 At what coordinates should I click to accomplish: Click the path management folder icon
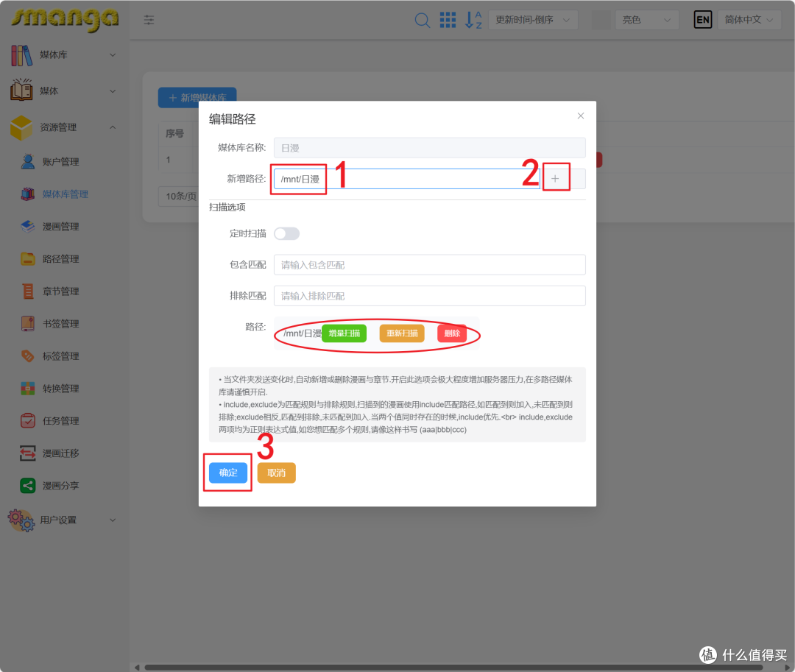click(28, 259)
